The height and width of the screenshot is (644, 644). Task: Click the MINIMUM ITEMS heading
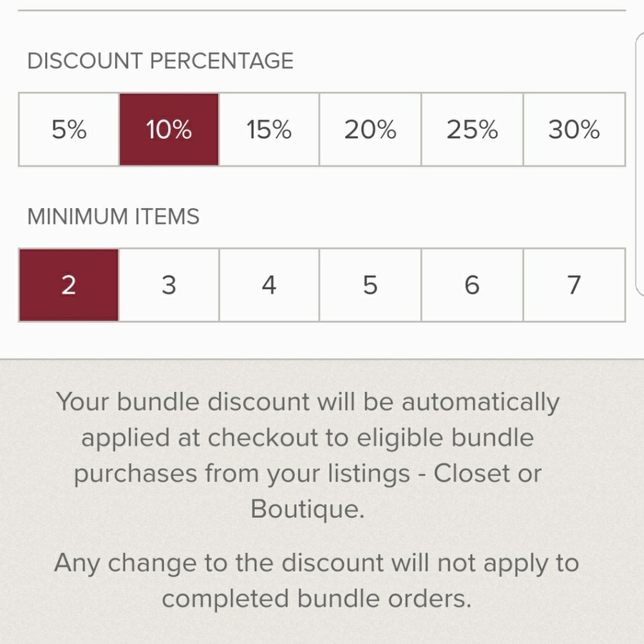113,216
